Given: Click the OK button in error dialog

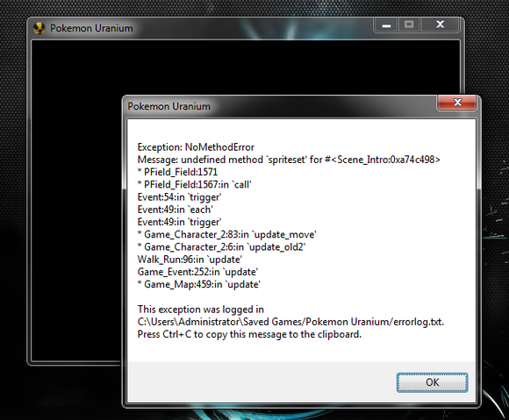Looking at the screenshot, I should coord(432,382).
